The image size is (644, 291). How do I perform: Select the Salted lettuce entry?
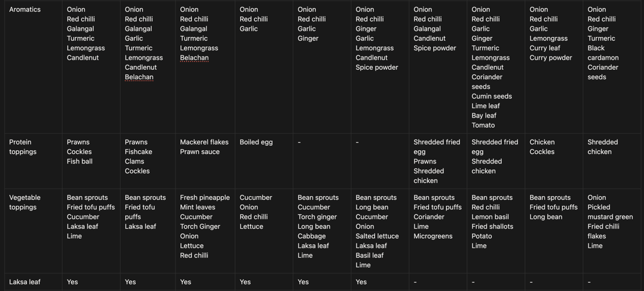click(x=377, y=236)
